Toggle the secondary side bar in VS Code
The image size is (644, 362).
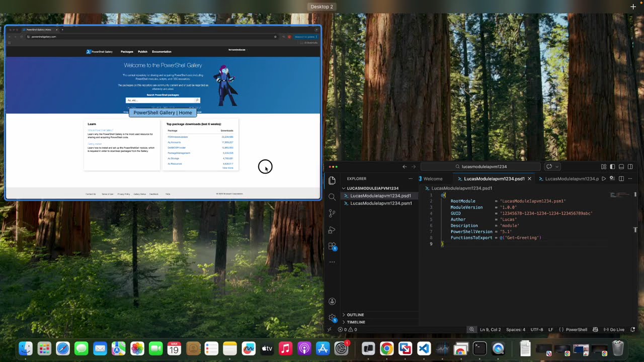(630, 166)
